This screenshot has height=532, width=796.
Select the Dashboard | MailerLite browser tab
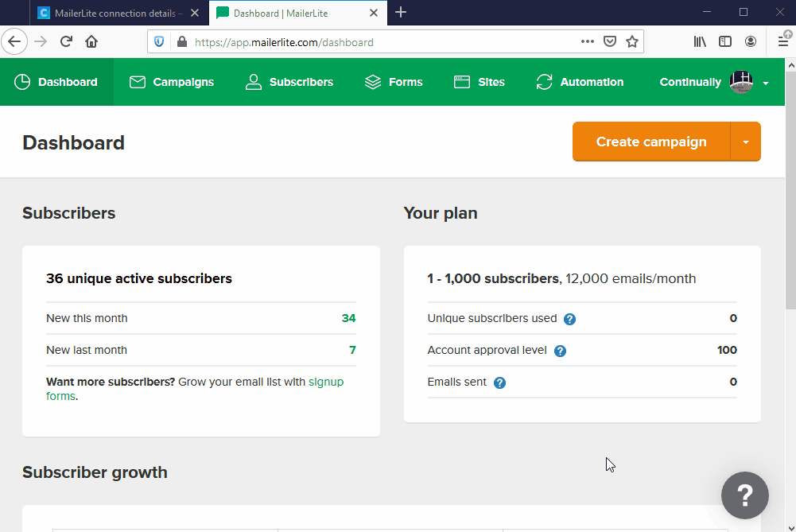click(x=298, y=13)
